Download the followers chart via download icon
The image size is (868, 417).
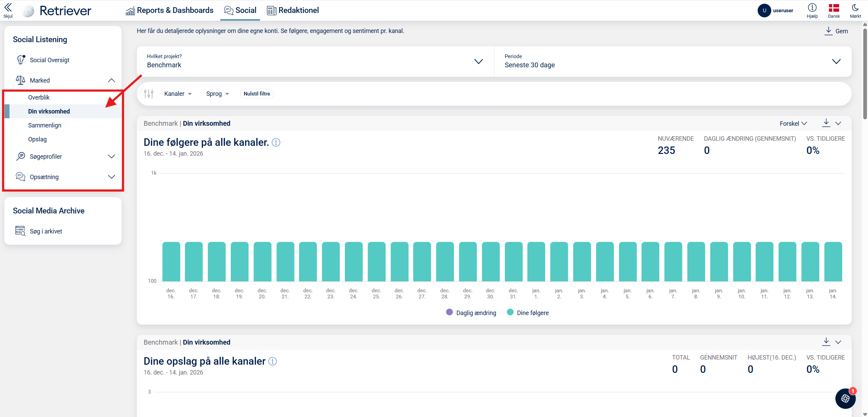(826, 123)
